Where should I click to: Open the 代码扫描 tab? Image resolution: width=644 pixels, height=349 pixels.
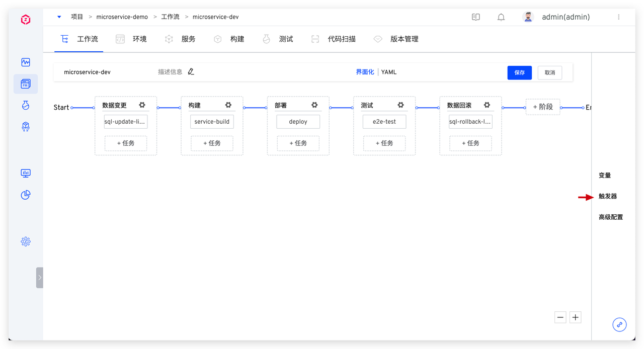334,39
